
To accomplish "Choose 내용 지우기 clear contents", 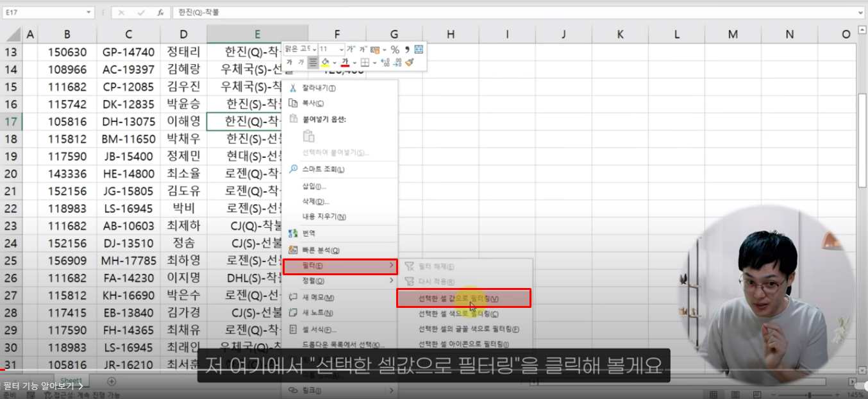I will pos(340,217).
